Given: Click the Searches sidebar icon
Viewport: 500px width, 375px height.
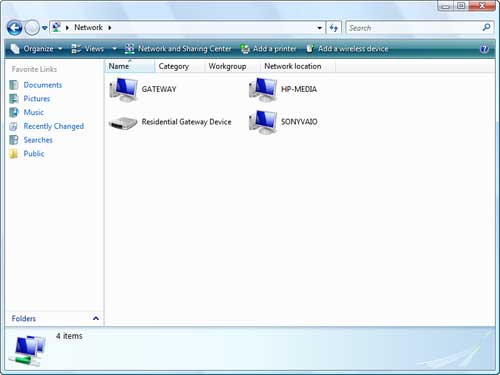Looking at the screenshot, I should [x=14, y=140].
